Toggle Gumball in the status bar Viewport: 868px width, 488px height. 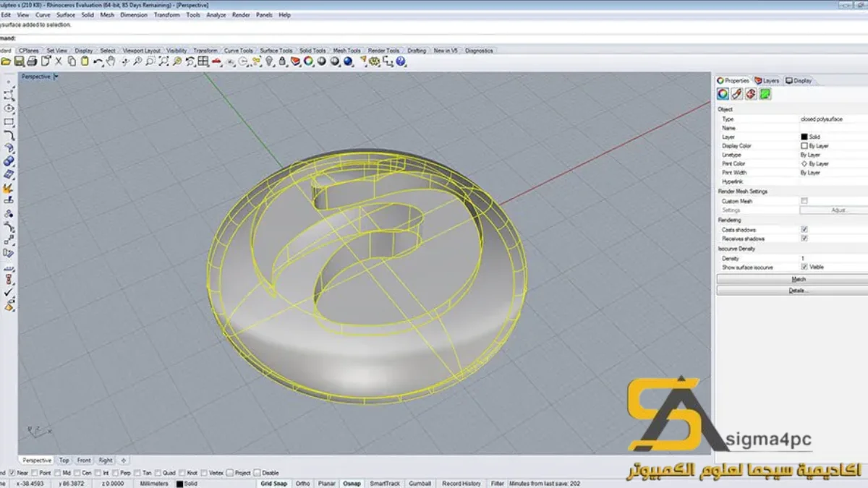[420, 484]
